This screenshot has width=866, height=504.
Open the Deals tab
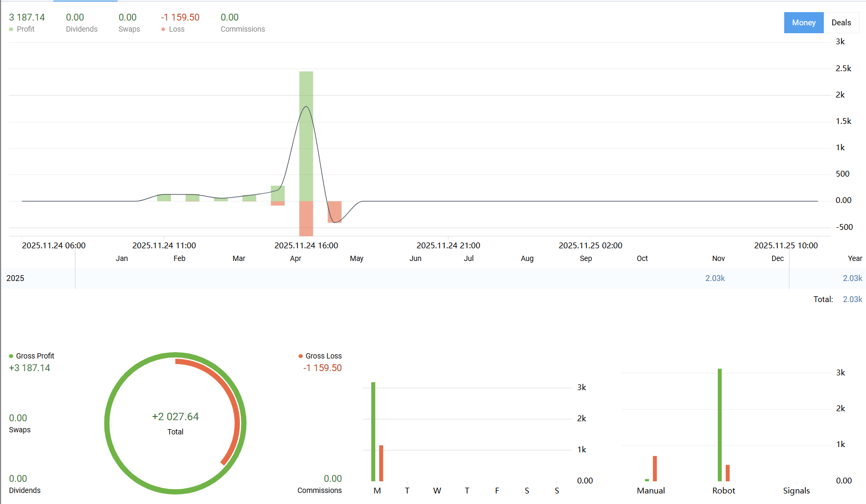pos(841,23)
